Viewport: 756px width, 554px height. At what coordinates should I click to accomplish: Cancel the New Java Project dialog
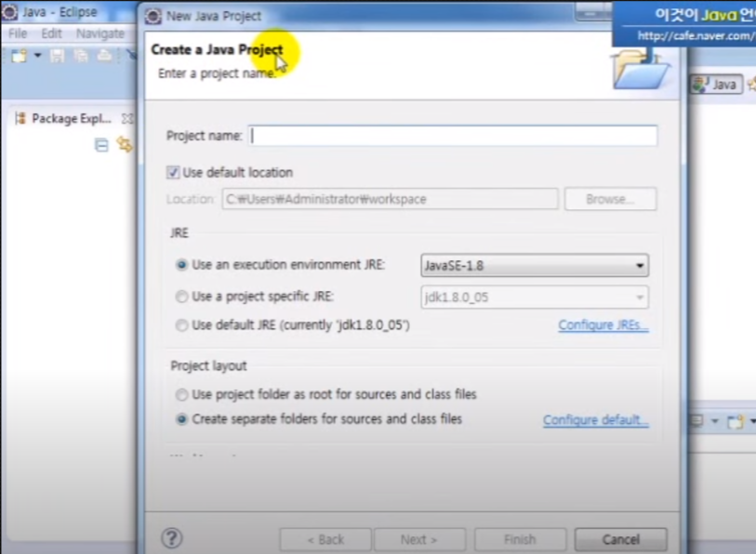coord(621,539)
